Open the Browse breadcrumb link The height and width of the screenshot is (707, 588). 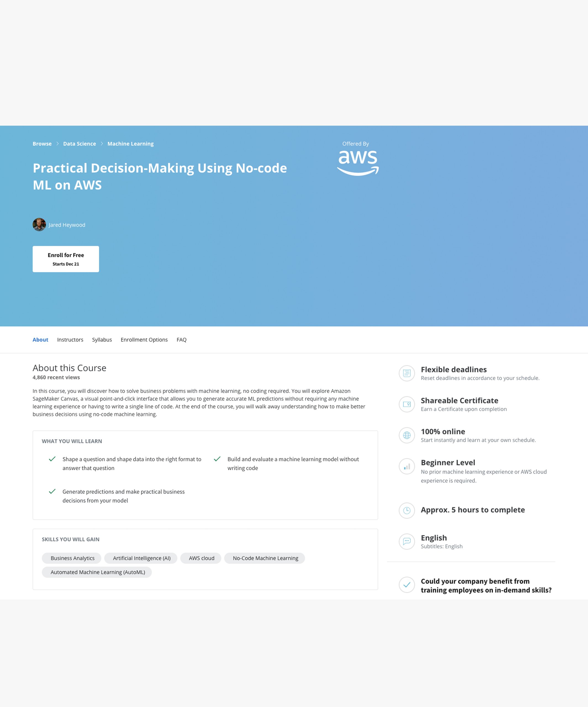[x=42, y=143]
